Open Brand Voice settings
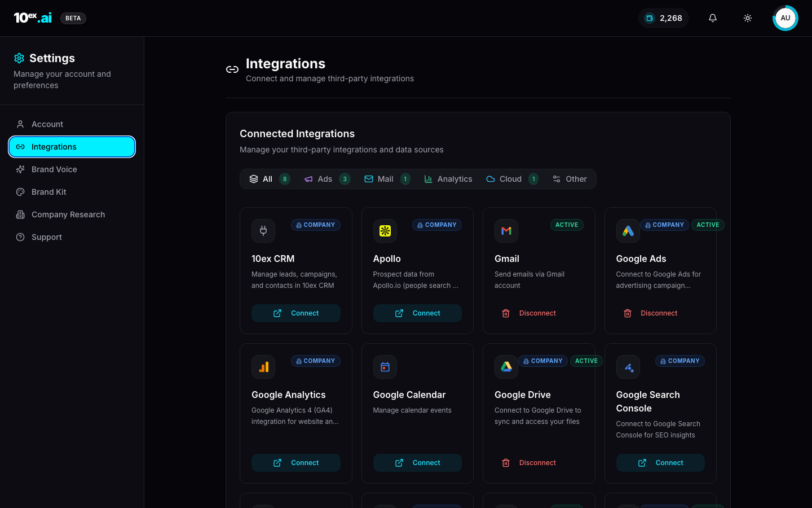This screenshot has height=508, width=812. pos(72,169)
